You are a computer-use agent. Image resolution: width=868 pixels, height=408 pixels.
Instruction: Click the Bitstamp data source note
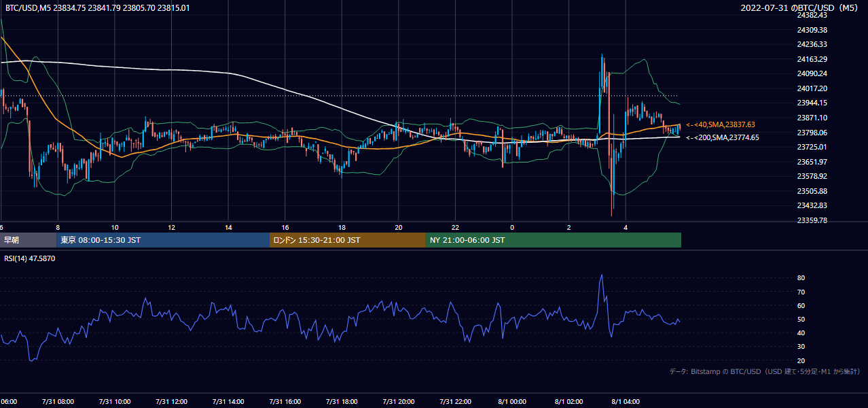[x=765, y=371]
